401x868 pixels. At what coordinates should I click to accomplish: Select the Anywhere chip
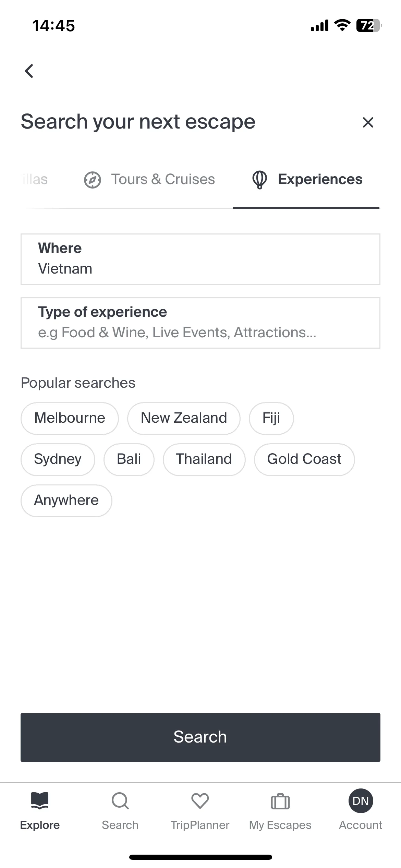66,501
